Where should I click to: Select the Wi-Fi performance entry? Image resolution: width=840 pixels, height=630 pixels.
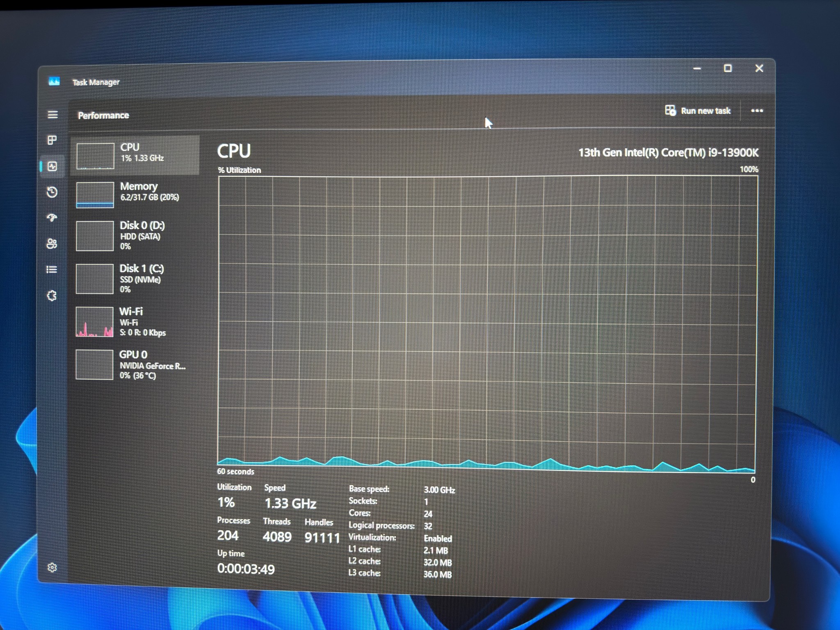coord(135,322)
